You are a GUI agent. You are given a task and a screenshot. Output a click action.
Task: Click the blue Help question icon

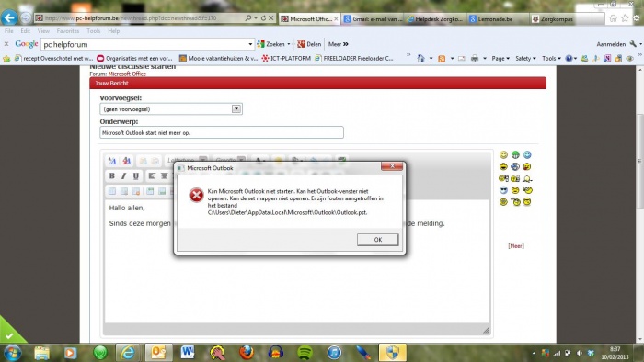click(x=569, y=59)
